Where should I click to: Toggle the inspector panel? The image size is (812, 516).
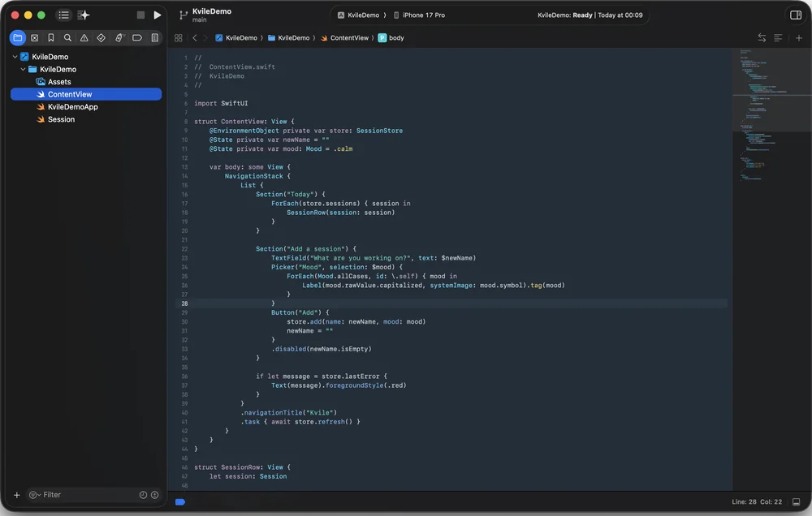click(x=796, y=15)
